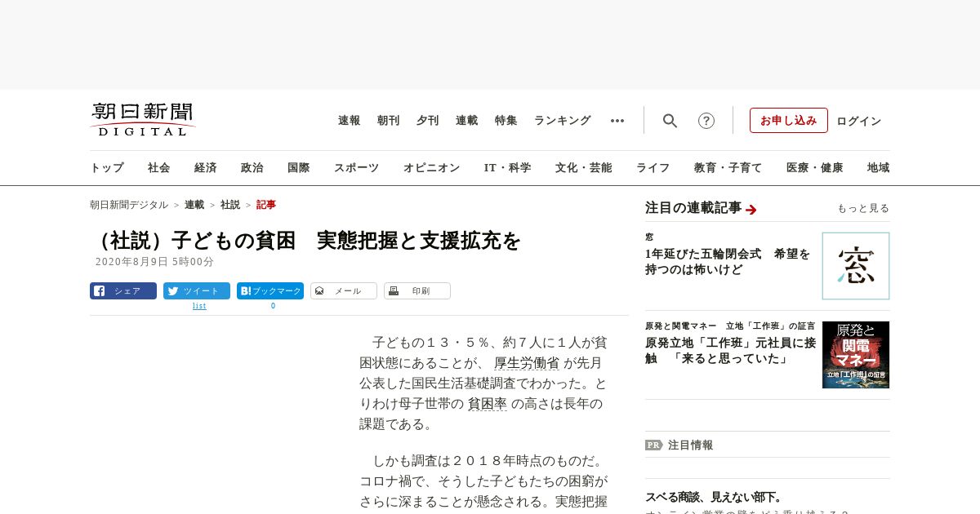Send article by mail (メール)
The width and height of the screenshot is (980, 514).
click(344, 290)
